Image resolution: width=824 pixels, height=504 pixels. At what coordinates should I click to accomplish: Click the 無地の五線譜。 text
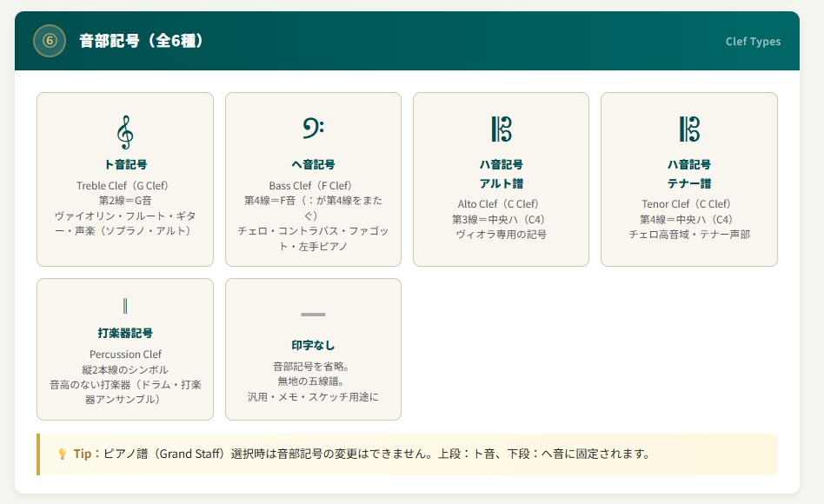(x=311, y=381)
